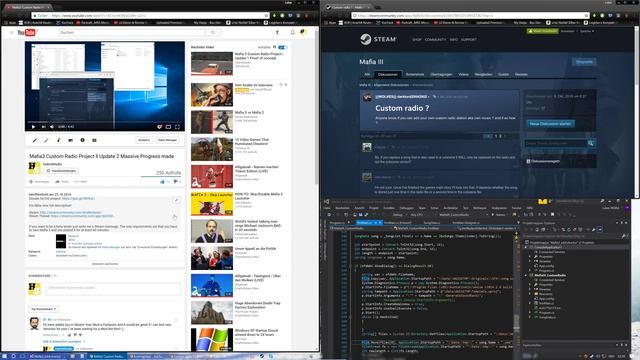Viewport: 640px width, 360px height.
Task: Click the magic wand enhancements icon
Action: (47, 140)
